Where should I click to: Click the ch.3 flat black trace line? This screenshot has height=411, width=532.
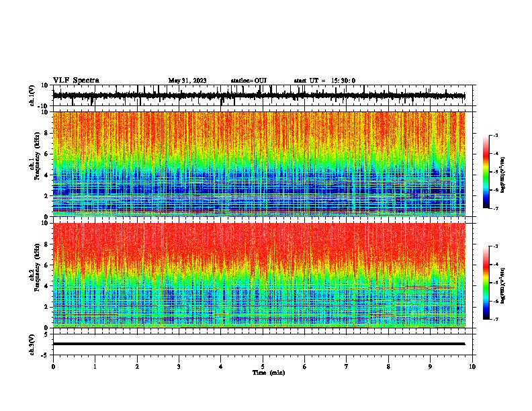point(259,344)
